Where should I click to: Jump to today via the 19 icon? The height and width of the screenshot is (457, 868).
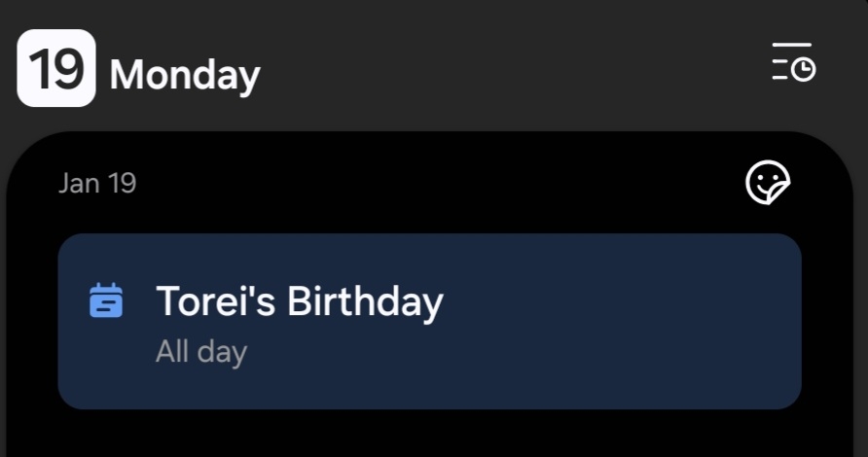56,68
